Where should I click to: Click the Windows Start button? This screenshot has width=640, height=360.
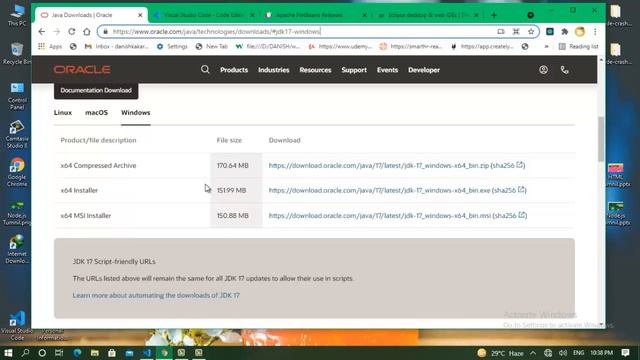pyautogui.click(x=8, y=353)
